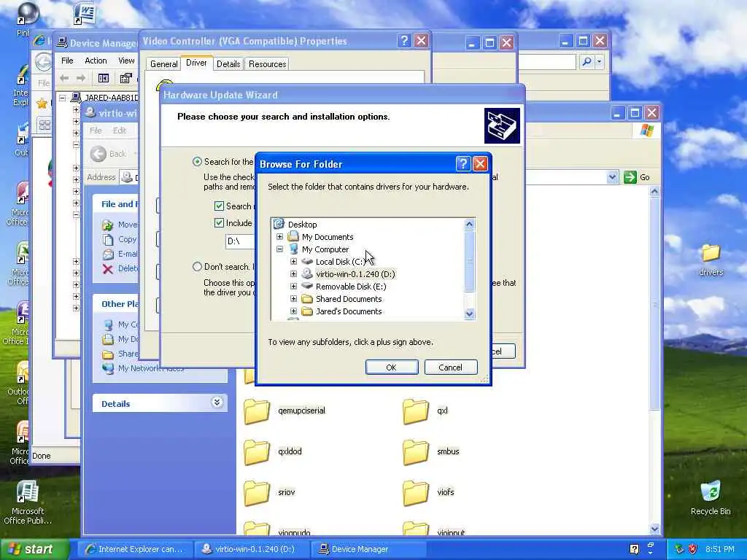Open the Resources tab in Properties
The height and width of the screenshot is (560, 747).
click(267, 64)
